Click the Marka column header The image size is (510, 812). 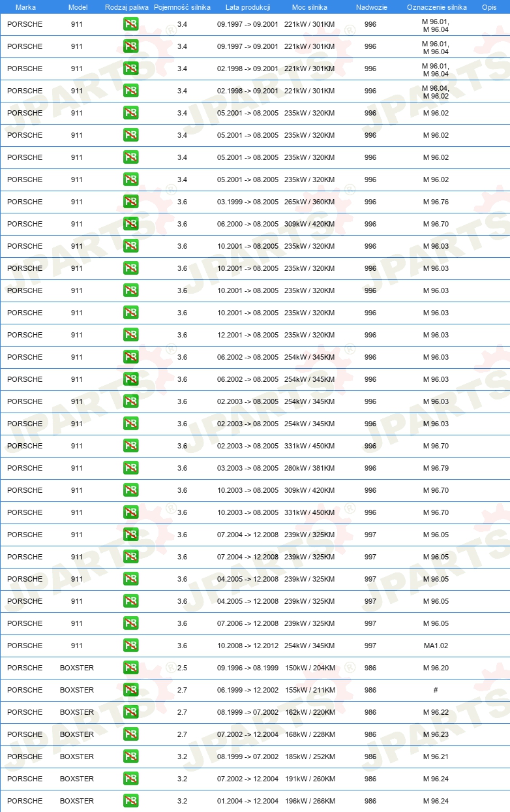25,7
